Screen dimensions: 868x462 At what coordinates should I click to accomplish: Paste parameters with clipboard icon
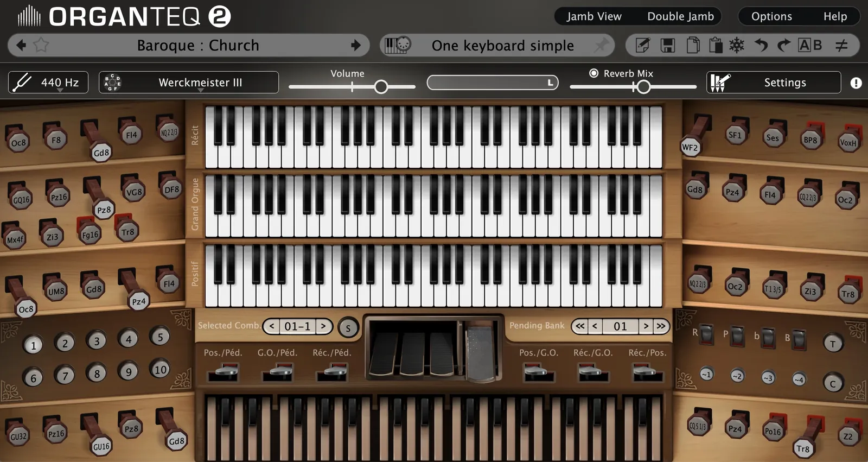coord(716,45)
